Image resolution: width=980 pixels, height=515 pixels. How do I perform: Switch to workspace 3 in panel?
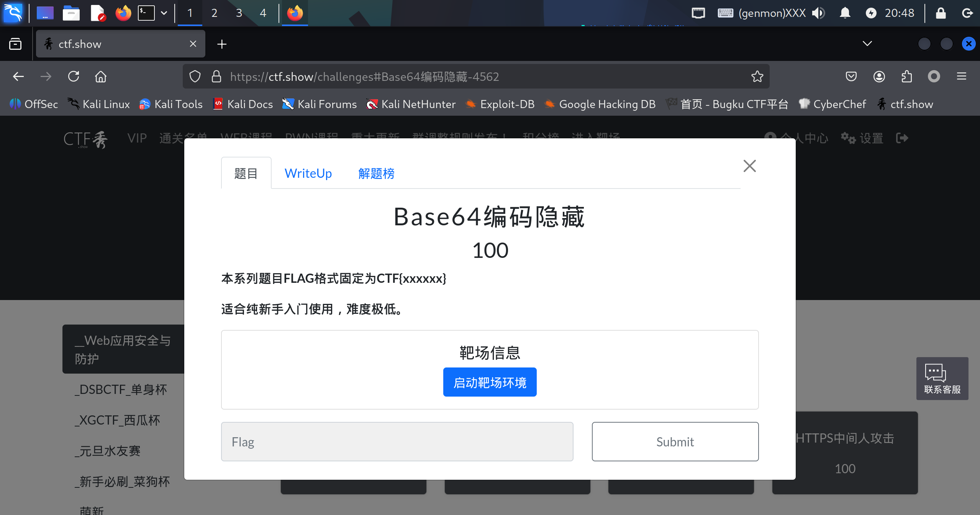tap(239, 13)
